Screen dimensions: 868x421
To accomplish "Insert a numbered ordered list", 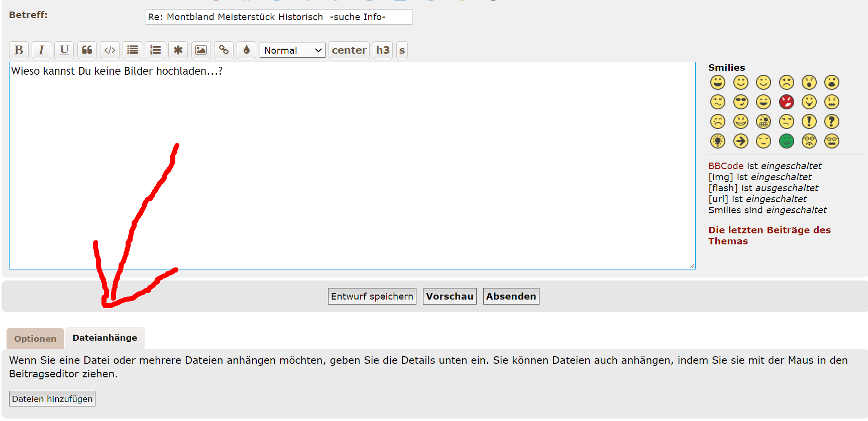I will (155, 50).
